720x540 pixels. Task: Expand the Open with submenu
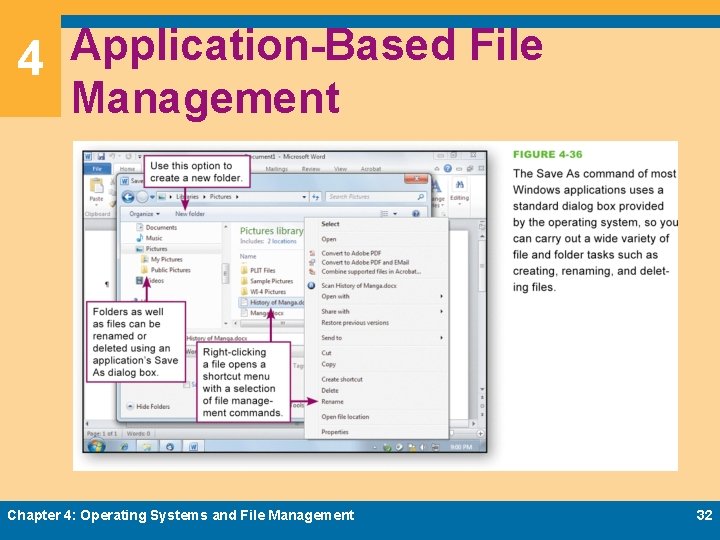[441, 297]
